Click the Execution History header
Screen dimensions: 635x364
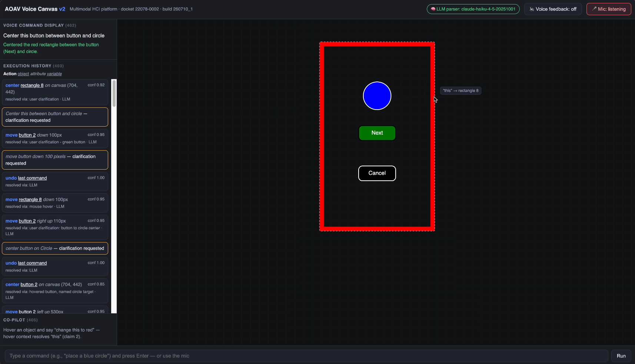click(33, 66)
